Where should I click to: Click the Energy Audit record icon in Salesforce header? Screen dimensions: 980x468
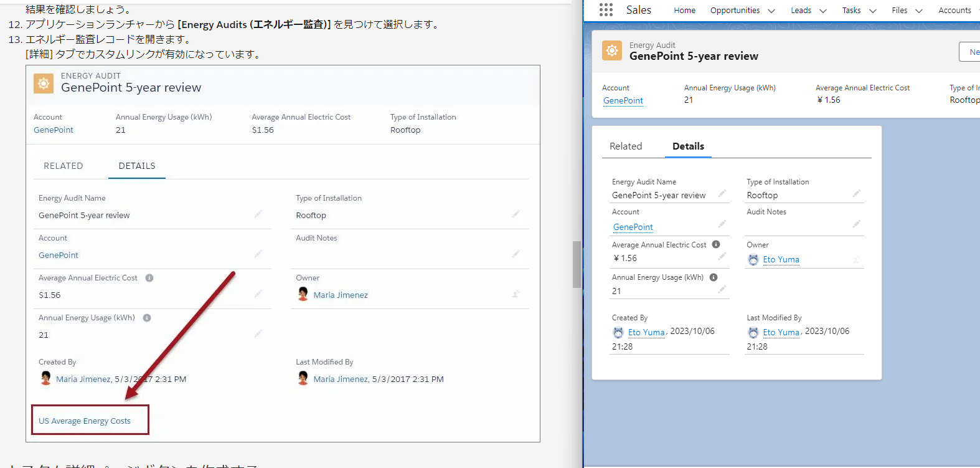[x=612, y=50]
